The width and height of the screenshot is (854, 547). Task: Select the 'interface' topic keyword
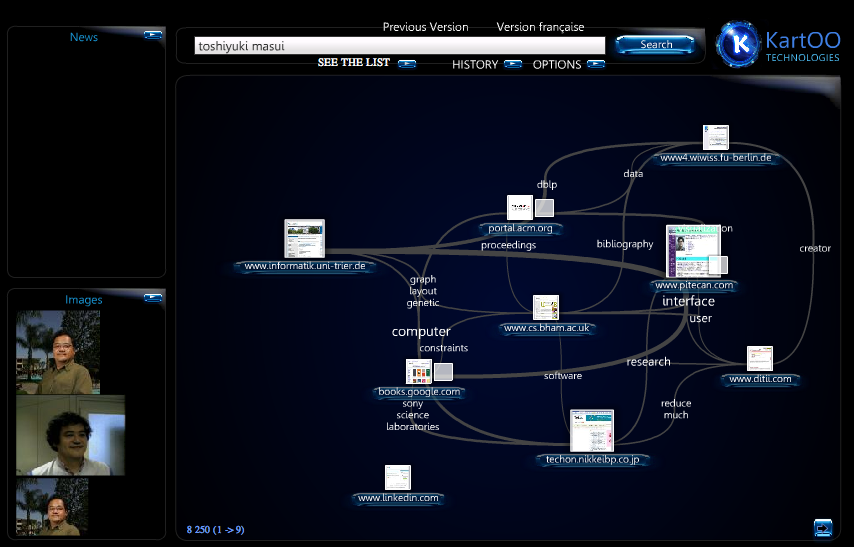click(688, 301)
